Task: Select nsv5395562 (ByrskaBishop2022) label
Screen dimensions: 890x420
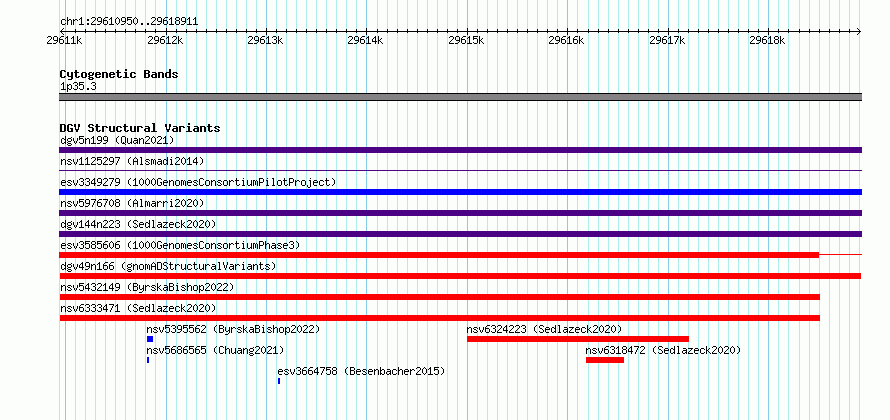Action: point(233,329)
